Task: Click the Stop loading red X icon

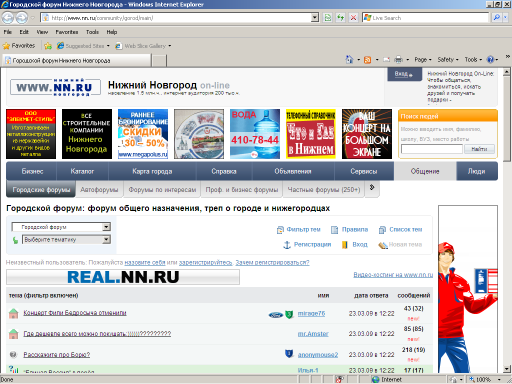Action: pos(353,18)
